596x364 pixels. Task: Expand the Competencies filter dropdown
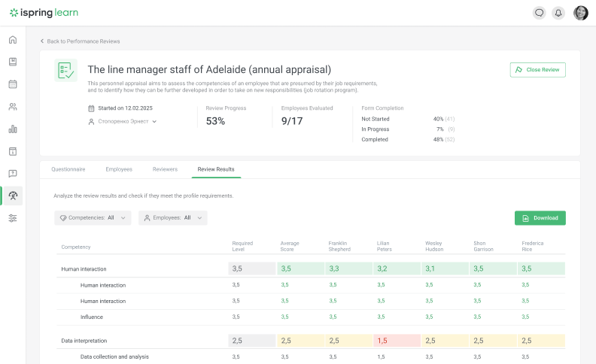(93, 217)
